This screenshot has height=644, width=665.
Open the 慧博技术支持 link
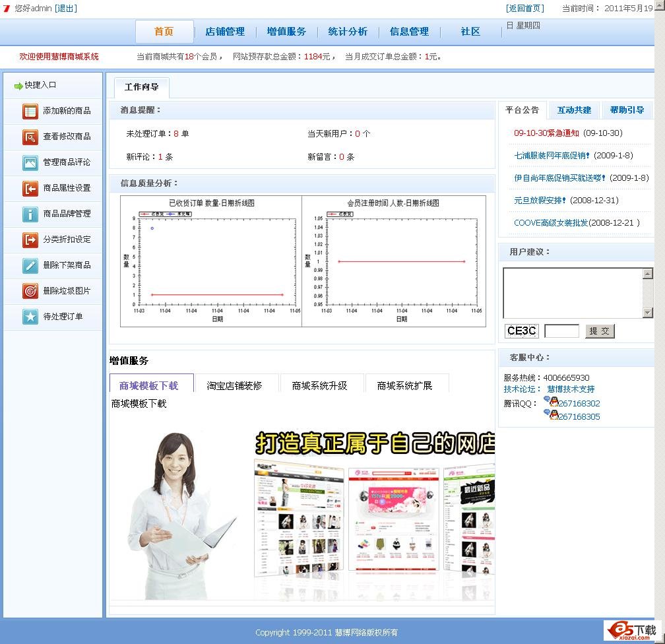[x=571, y=389]
